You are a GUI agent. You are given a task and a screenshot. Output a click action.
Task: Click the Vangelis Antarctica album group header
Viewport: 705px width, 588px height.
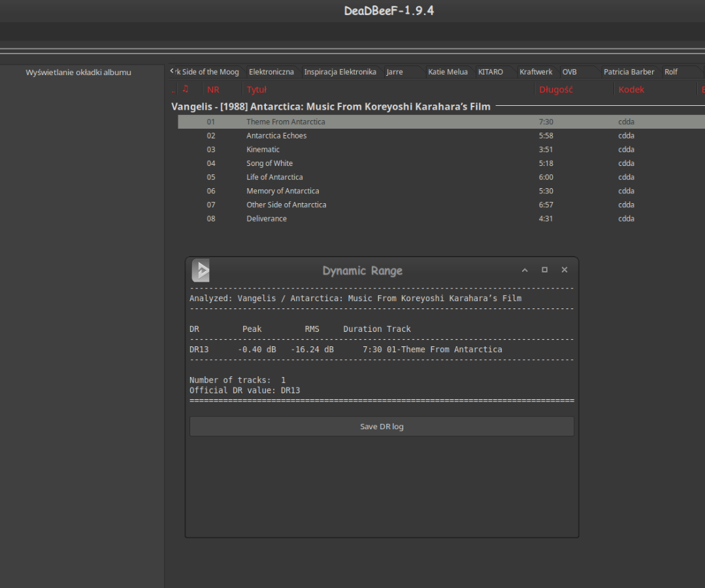331,106
